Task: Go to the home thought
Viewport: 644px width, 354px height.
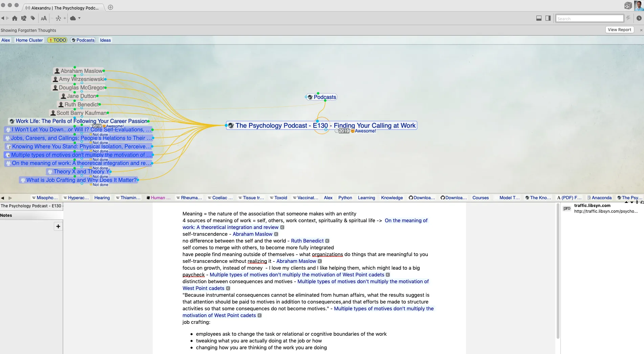Action: tap(15, 18)
